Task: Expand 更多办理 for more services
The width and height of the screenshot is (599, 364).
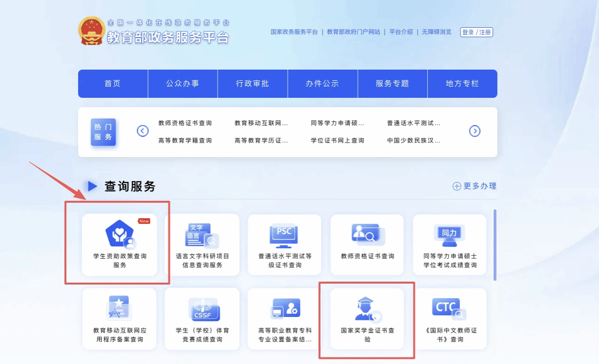Action: click(475, 186)
